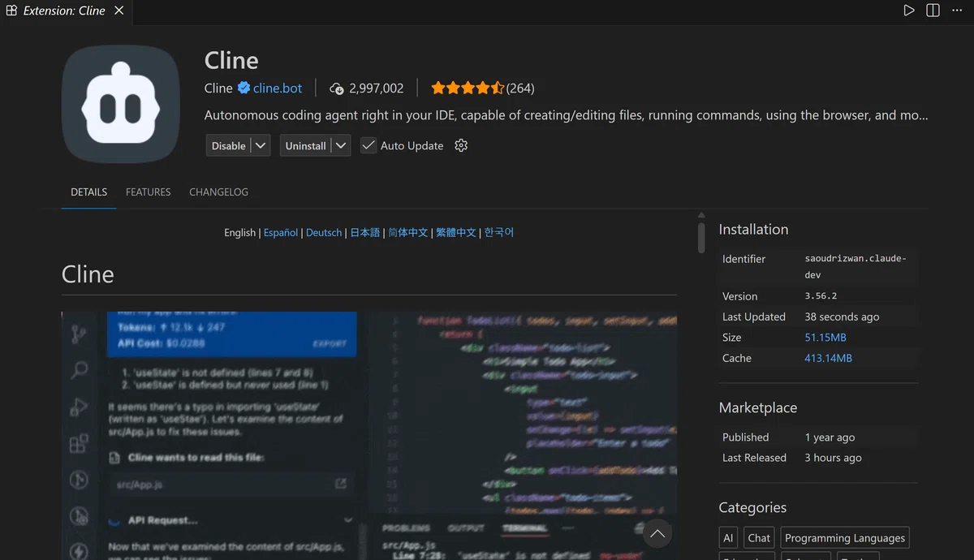The height and width of the screenshot is (560, 974).
Task: Click the install count cloud icon
Action: coord(337,88)
